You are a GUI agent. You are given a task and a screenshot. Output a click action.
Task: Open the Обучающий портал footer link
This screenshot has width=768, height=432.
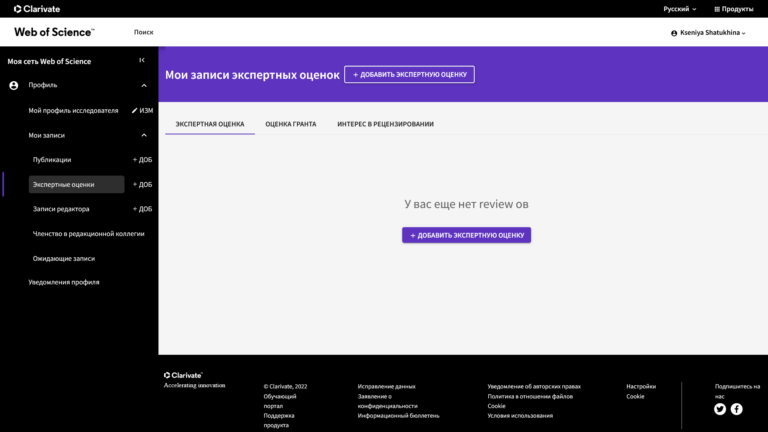click(x=280, y=401)
